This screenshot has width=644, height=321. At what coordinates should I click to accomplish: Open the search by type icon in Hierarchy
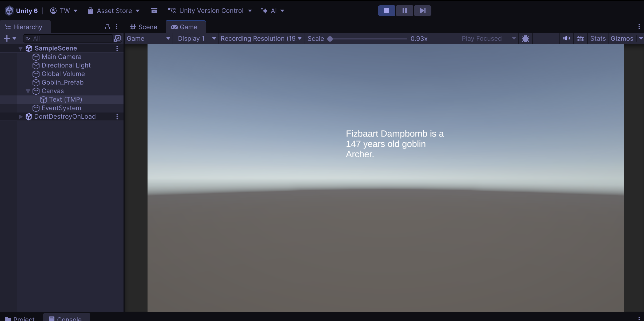coord(117,38)
